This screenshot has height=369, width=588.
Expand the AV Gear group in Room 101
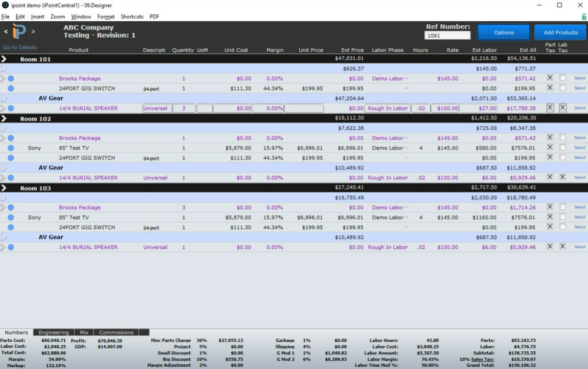click(x=4, y=98)
